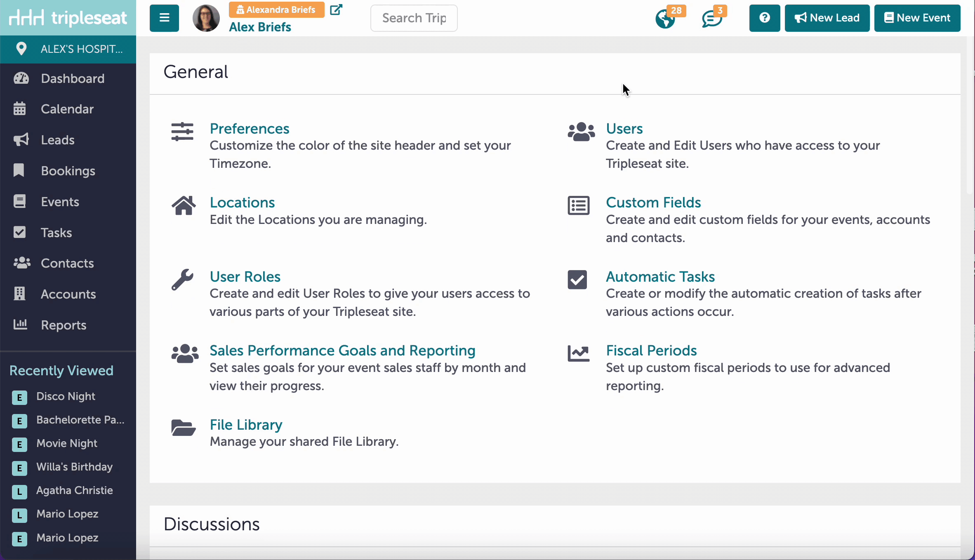Select Alex's Hospitality location entry

(x=68, y=49)
